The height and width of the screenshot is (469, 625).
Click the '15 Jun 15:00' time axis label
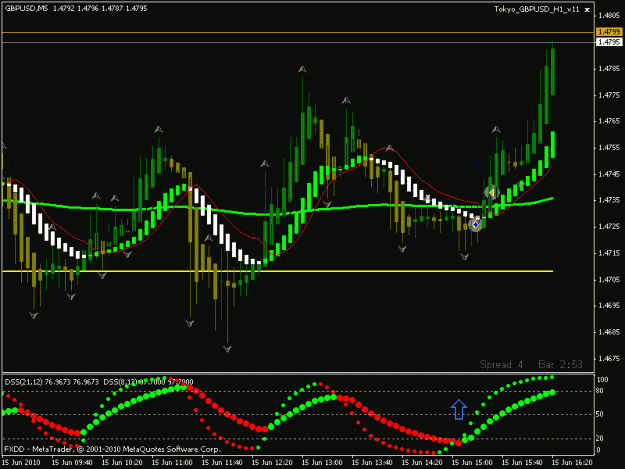pos(472,462)
